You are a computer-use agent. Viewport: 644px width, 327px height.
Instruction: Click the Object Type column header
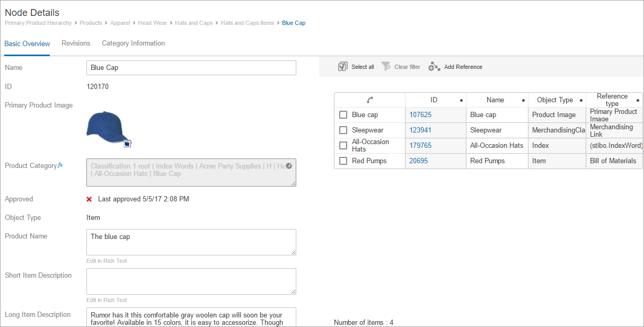point(557,100)
